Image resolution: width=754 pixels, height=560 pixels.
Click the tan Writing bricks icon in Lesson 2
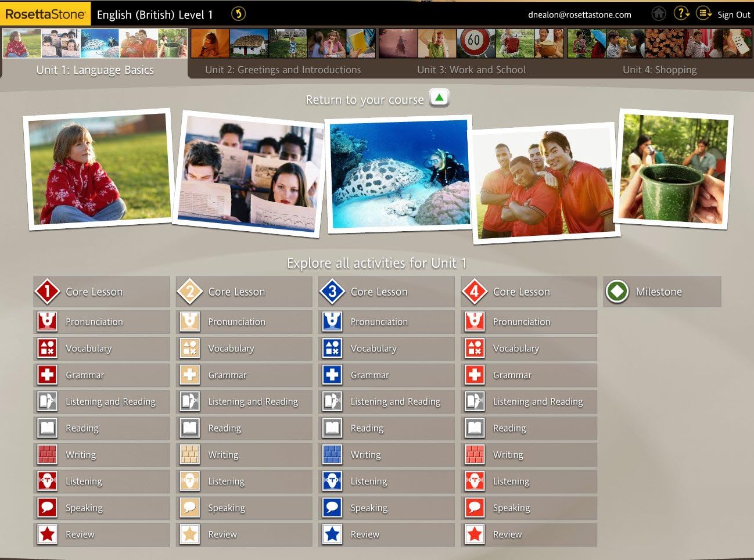point(190,455)
